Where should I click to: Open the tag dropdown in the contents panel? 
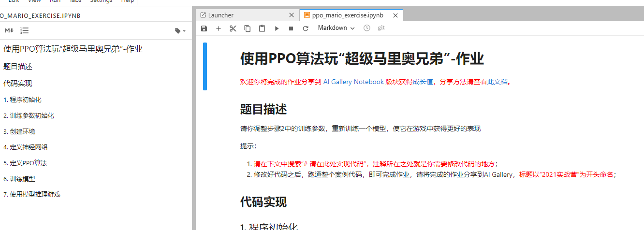point(180,31)
